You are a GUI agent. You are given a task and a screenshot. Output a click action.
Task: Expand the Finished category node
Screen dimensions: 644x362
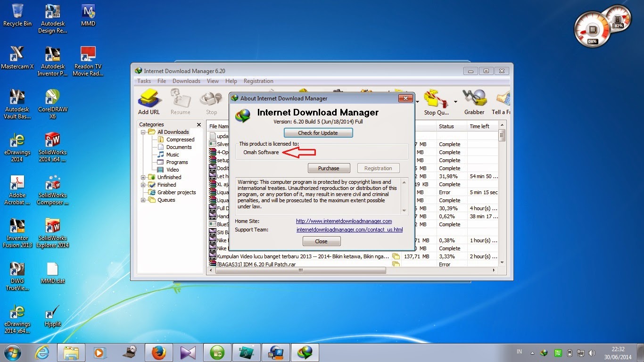point(143,185)
